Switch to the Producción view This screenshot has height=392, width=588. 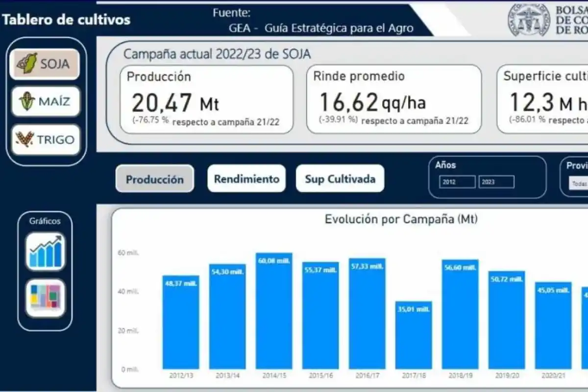click(x=154, y=179)
